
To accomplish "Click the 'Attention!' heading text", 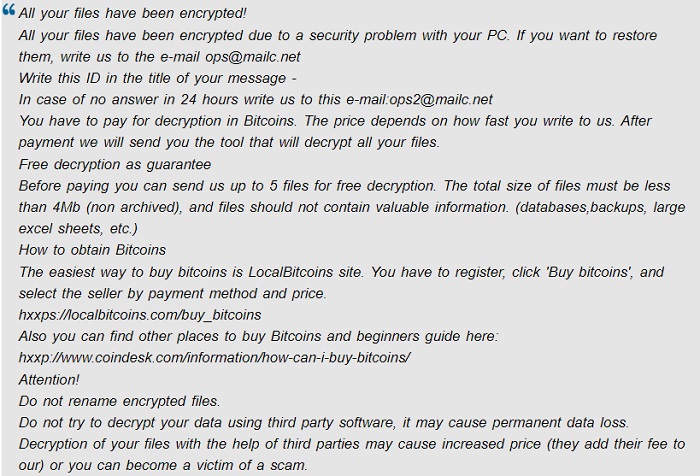I will [50, 380].
